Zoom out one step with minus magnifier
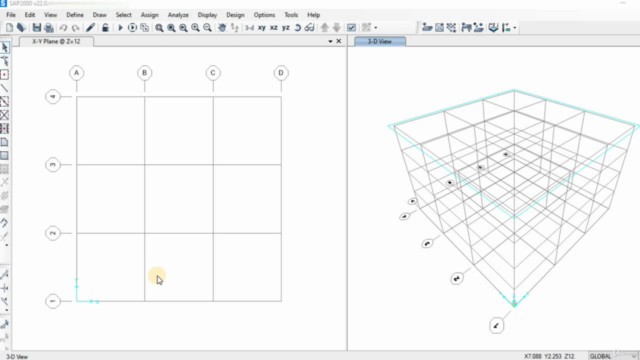Image resolution: width=640 pixels, height=360 pixels. click(x=207, y=28)
